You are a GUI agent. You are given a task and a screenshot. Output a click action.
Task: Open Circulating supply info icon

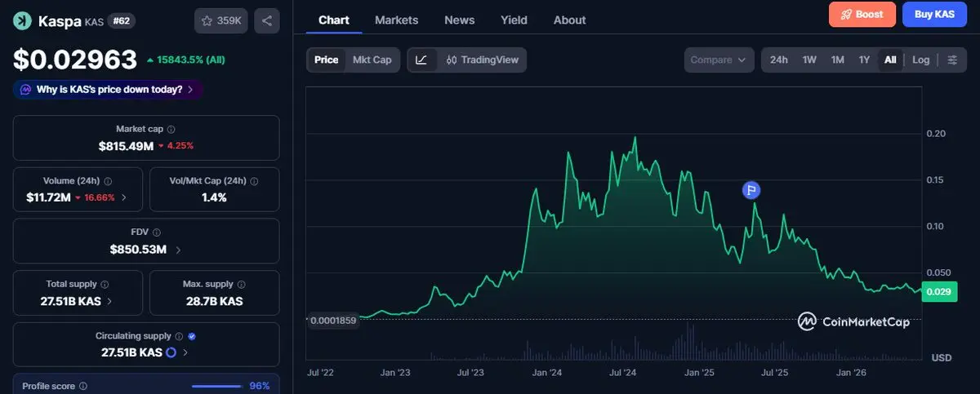pyautogui.click(x=179, y=336)
